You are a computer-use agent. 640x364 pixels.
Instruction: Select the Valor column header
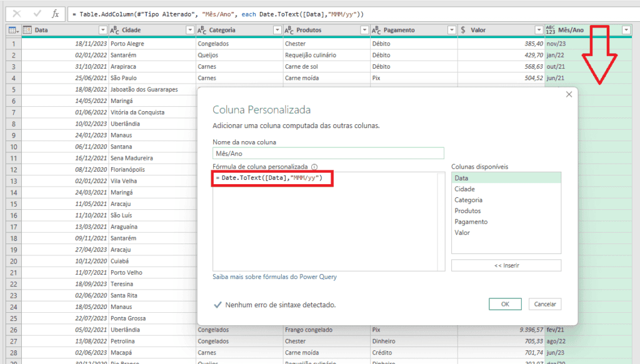click(501, 30)
